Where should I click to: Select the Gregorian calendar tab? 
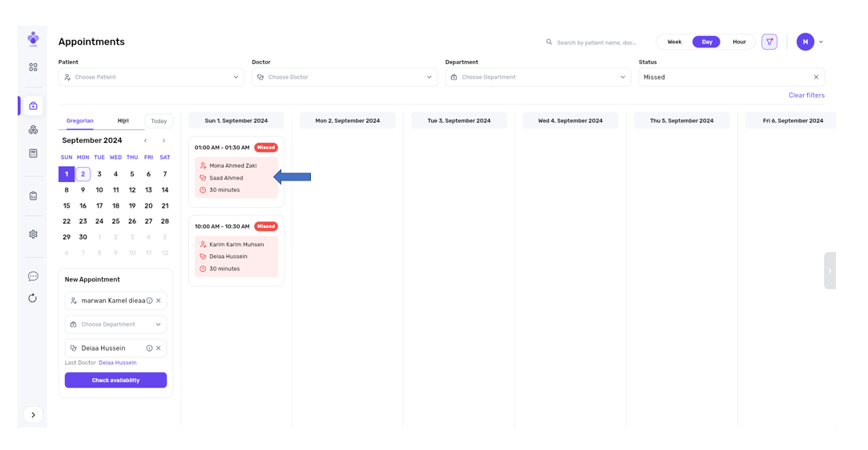click(79, 121)
